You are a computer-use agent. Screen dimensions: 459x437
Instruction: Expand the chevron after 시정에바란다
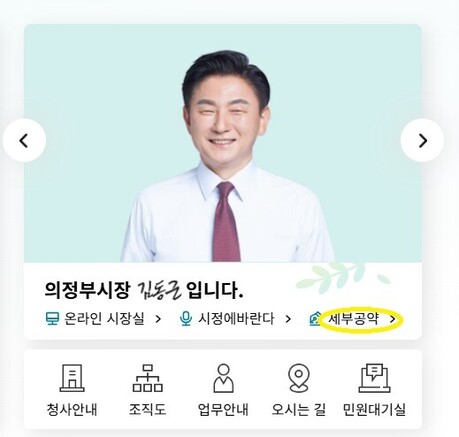tap(288, 319)
